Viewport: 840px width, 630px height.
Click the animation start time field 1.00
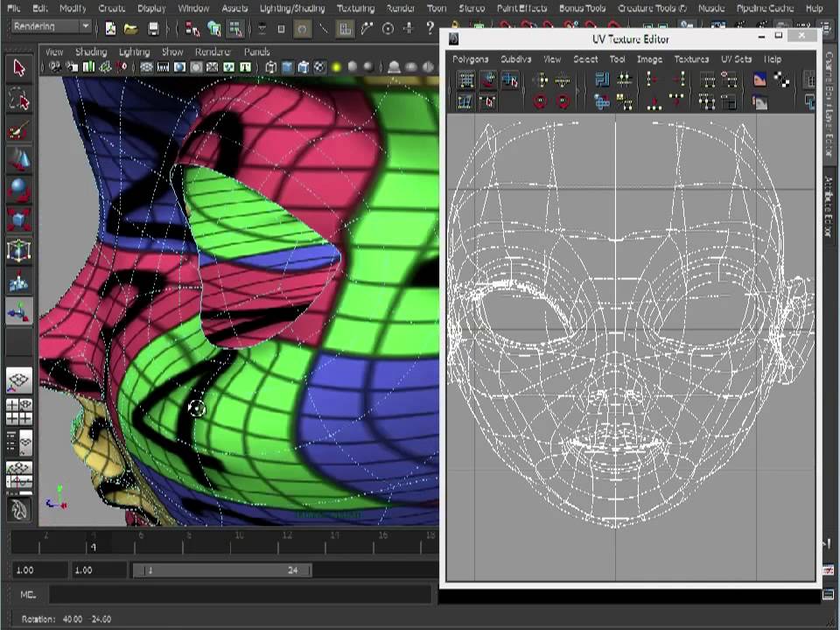pos(38,570)
